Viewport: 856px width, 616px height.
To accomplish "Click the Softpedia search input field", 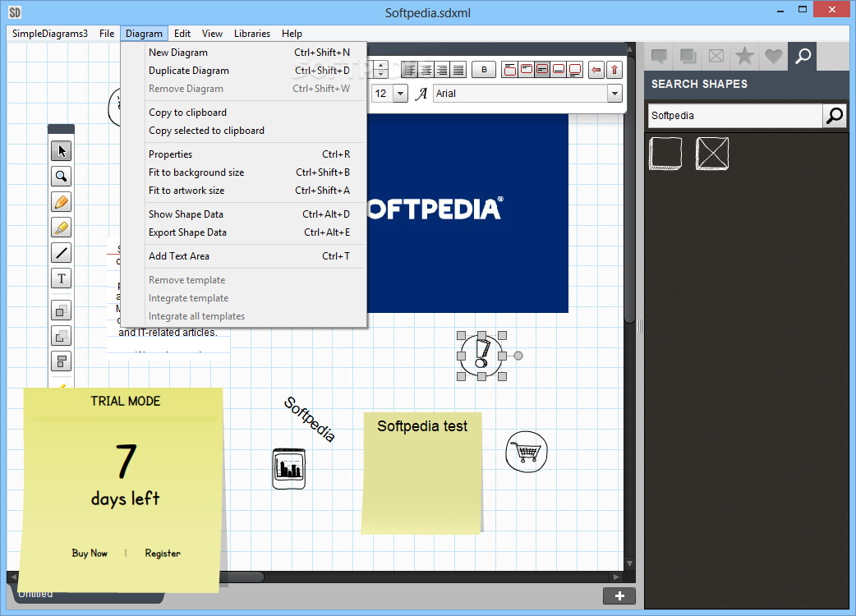I will pos(735,116).
